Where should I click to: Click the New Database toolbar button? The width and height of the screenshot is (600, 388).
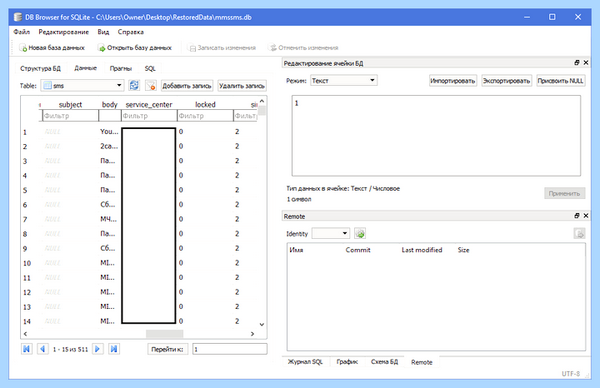coord(52,48)
